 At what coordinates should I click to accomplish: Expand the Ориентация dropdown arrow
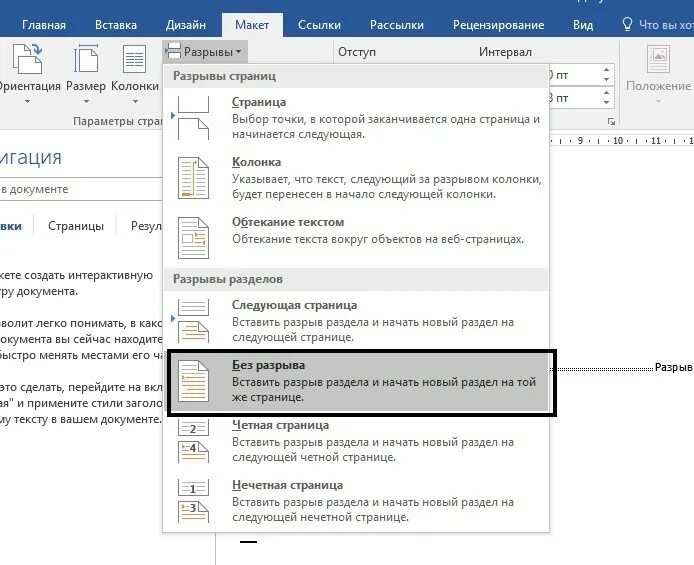coord(27,102)
